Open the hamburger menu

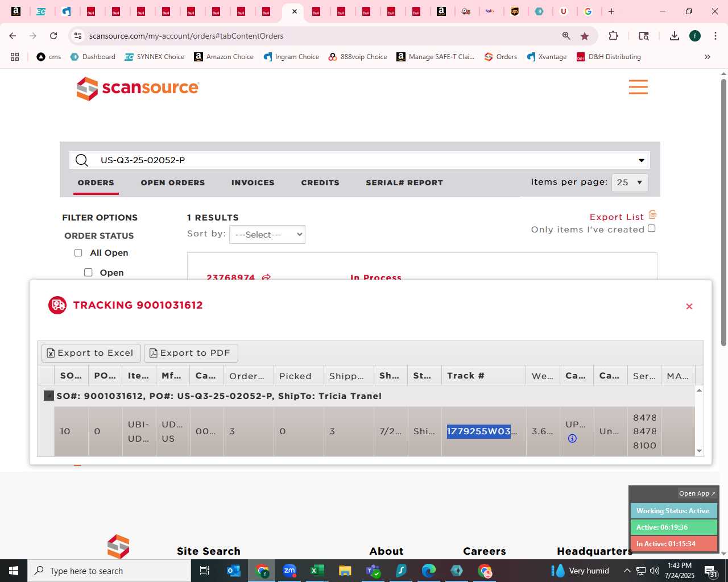click(x=638, y=87)
